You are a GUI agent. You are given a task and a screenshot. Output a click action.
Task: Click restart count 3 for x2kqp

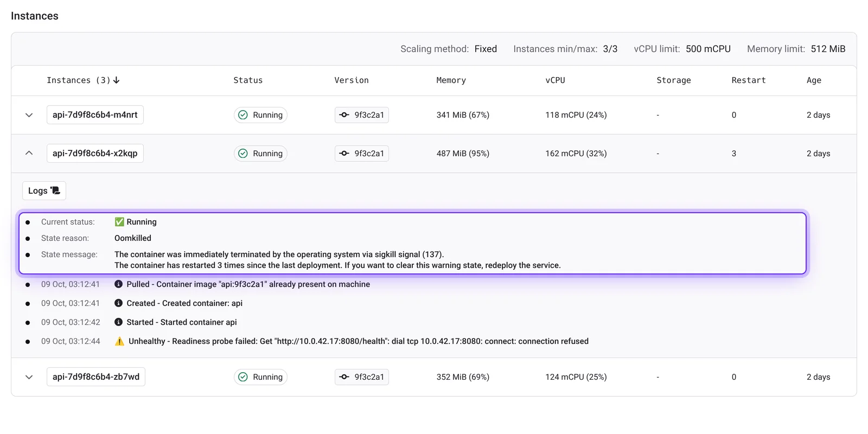(x=734, y=154)
